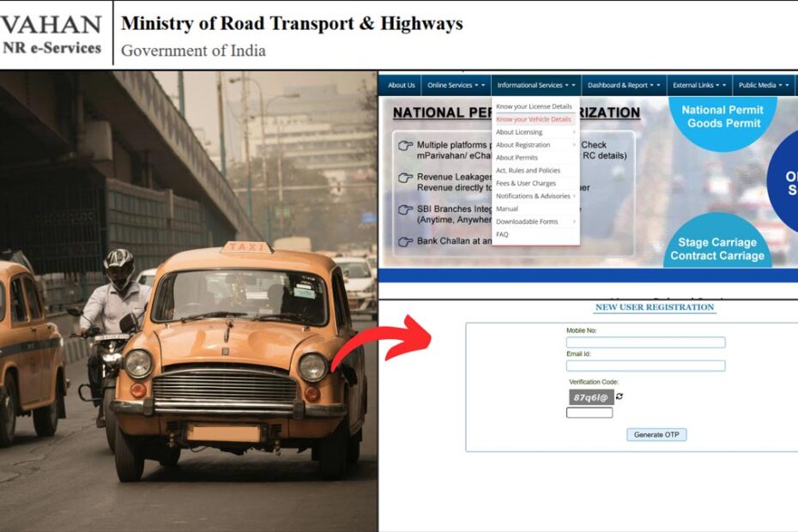Expand Downloadable Forms submenu
The image size is (798, 532).
535,221
